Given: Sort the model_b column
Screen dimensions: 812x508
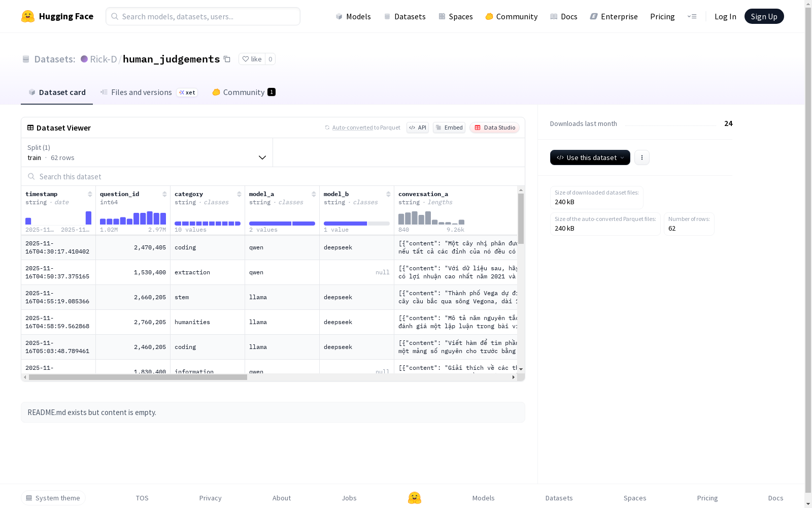Looking at the screenshot, I should pyautogui.click(x=388, y=194).
